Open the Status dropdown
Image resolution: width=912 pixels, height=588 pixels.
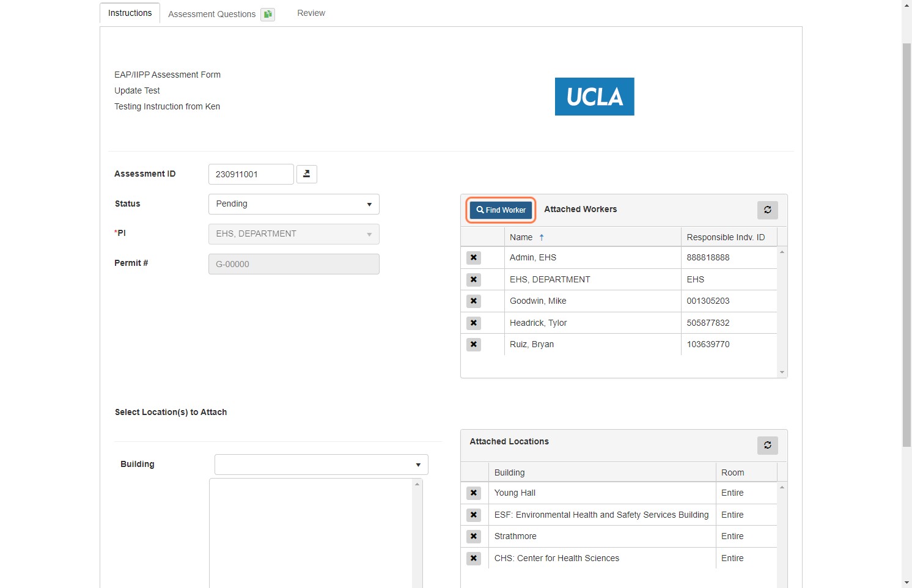(294, 204)
